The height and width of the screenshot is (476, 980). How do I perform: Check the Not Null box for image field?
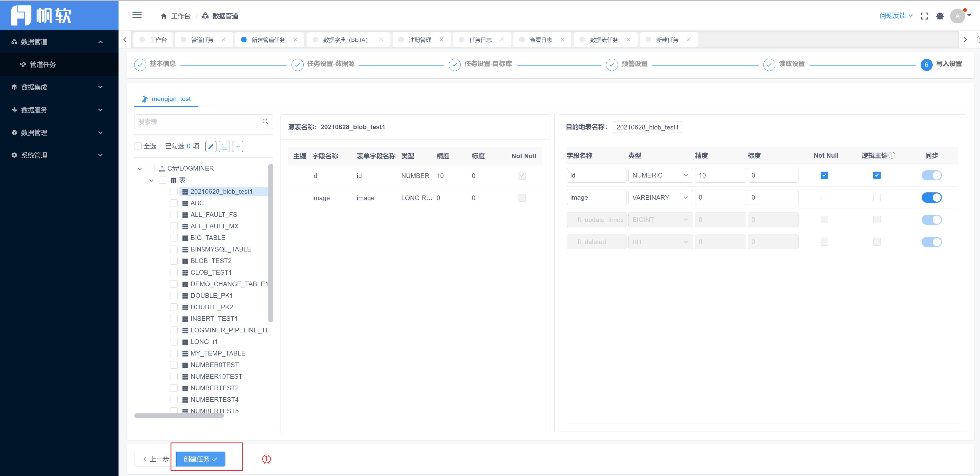[824, 197]
